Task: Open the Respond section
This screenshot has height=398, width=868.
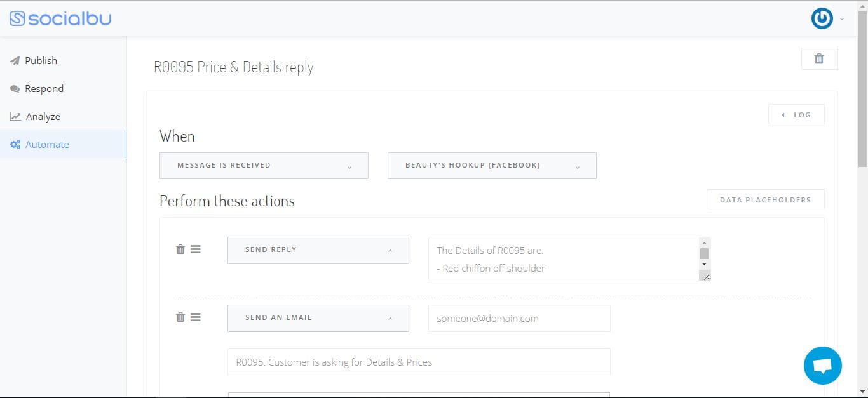Action: tap(44, 89)
